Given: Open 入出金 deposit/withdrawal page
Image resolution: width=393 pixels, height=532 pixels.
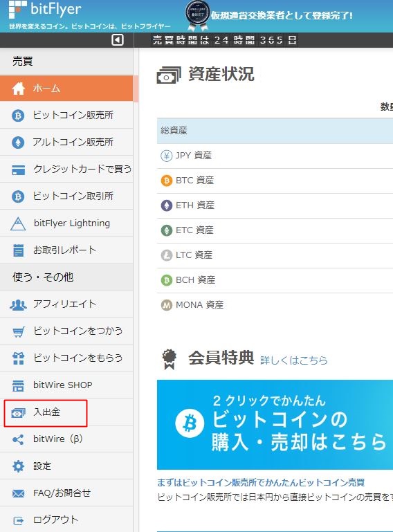Looking at the screenshot, I should tap(66, 412).
